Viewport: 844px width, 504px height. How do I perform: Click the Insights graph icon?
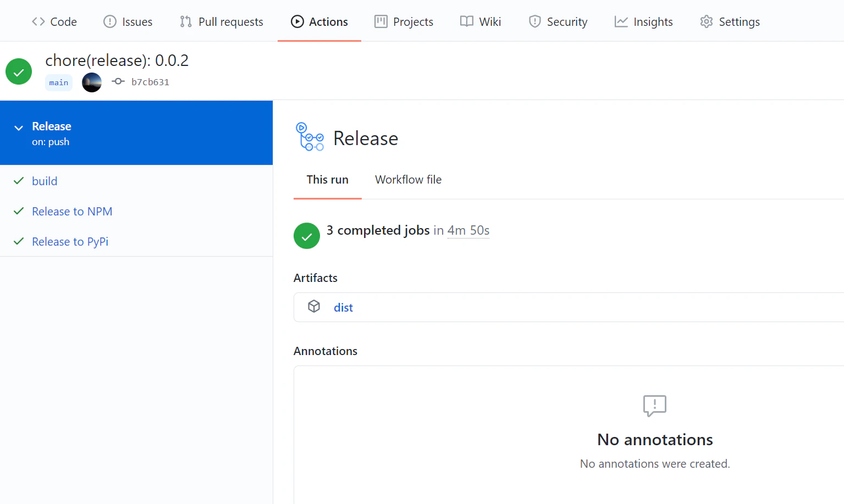point(621,21)
